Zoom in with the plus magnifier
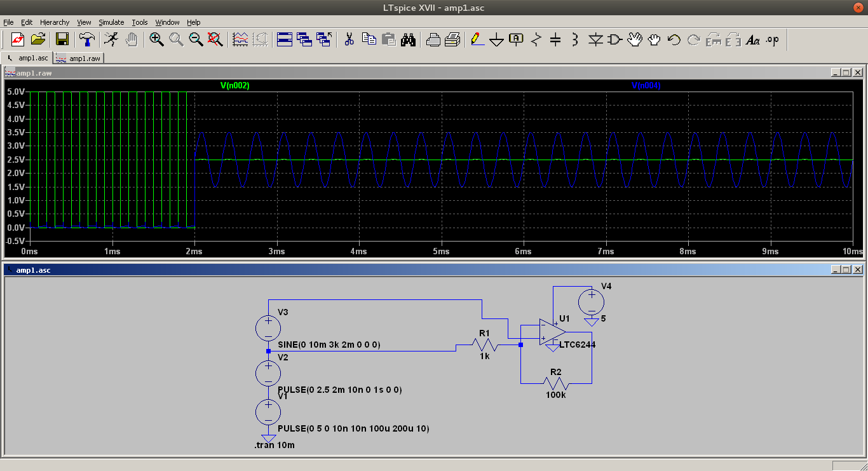The width and height of the screenshot is (868, 471). tap(156, 39)
